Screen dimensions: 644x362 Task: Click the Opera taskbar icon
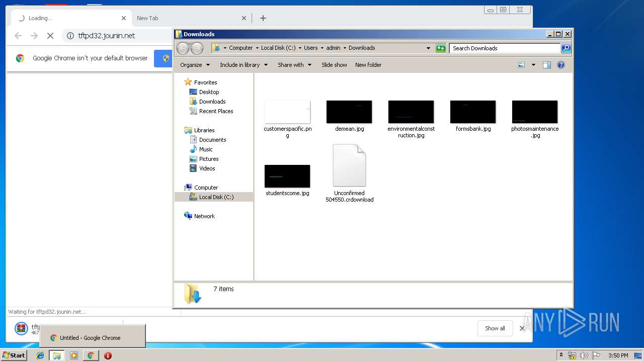point(108,355)
